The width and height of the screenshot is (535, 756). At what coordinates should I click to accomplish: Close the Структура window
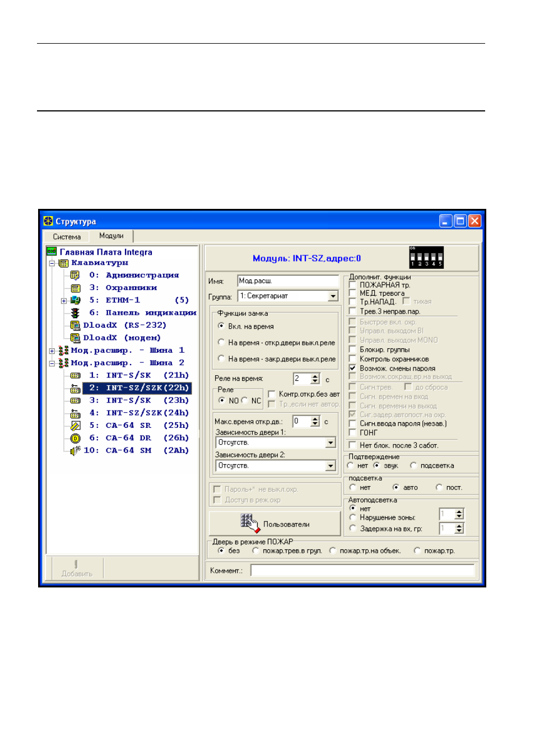[x=474, y=221]
